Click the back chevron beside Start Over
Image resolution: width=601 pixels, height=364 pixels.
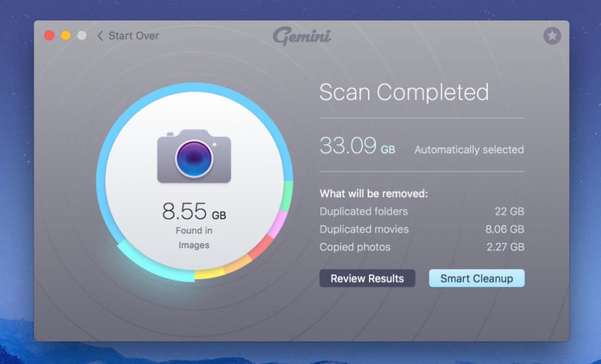click(x=100, y=36)
